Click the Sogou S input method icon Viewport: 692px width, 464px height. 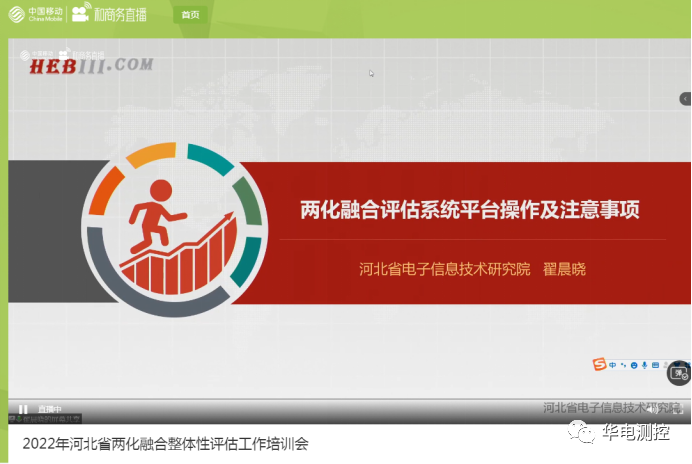click(599, 365)
